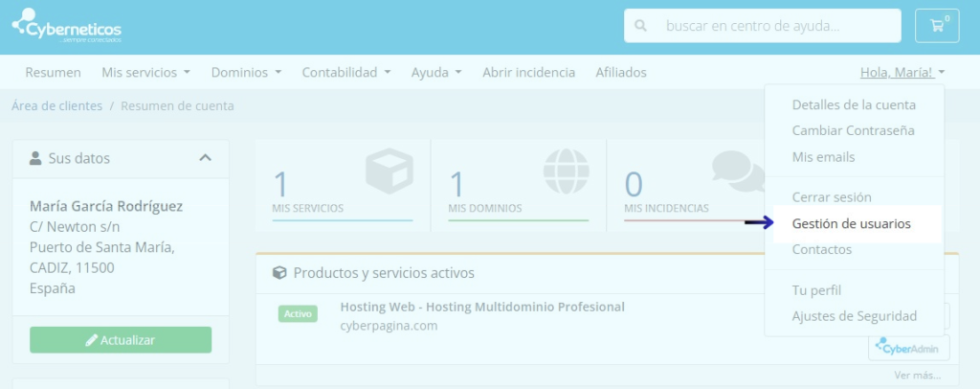Open Ajustes de Seguridad option

pyautogui.click(x=854, y=316)
